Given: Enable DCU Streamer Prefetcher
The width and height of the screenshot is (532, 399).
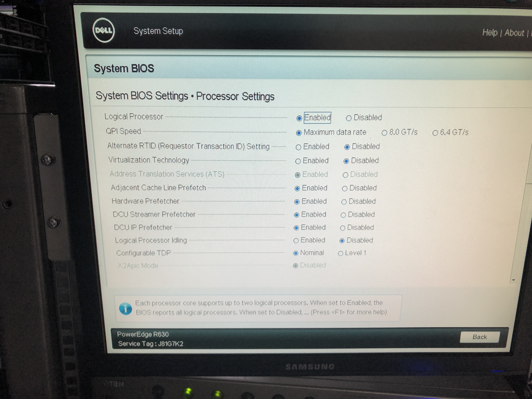Looking at the screenshot, I should (296, 215).
